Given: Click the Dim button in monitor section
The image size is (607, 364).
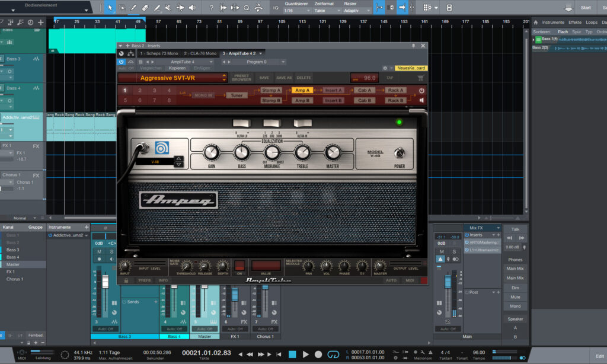Looking at the screenshot, I should pyautogui.click(x=515, y=288).
